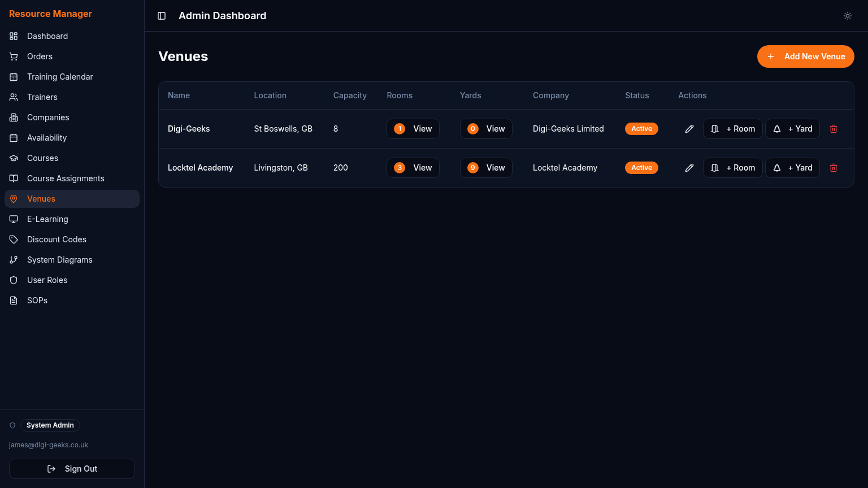
Task: Click the Discount Codes tag icon
Action: (14, 239)
